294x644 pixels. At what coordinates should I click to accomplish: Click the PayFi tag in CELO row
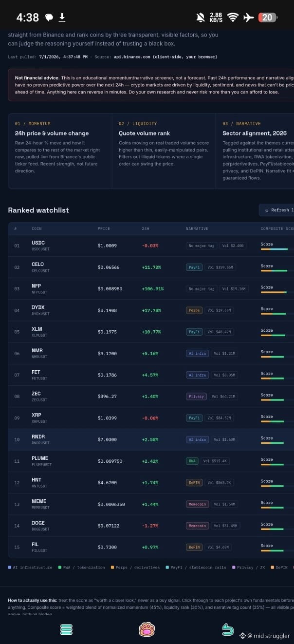coord(194,267)
